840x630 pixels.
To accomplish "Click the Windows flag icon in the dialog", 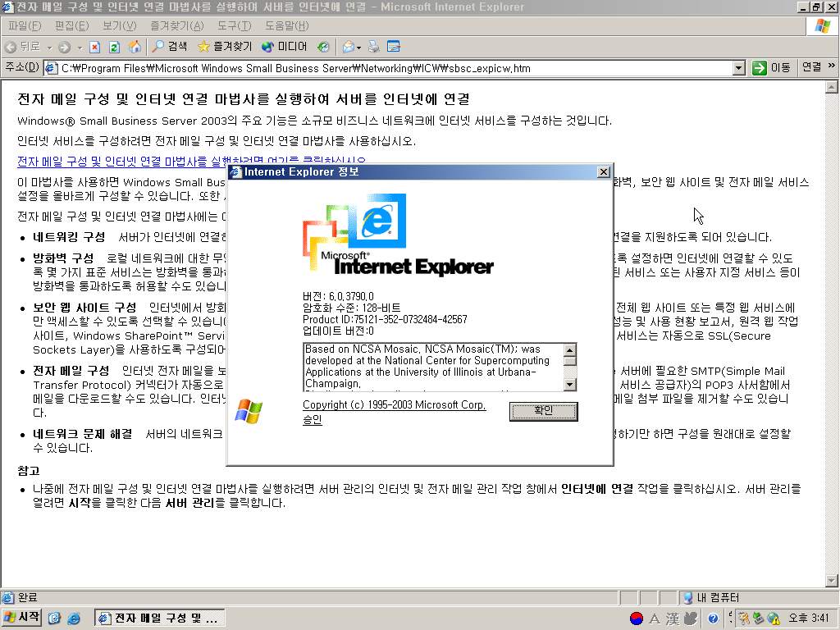I will pyautogui.click(x=249, y=412).
